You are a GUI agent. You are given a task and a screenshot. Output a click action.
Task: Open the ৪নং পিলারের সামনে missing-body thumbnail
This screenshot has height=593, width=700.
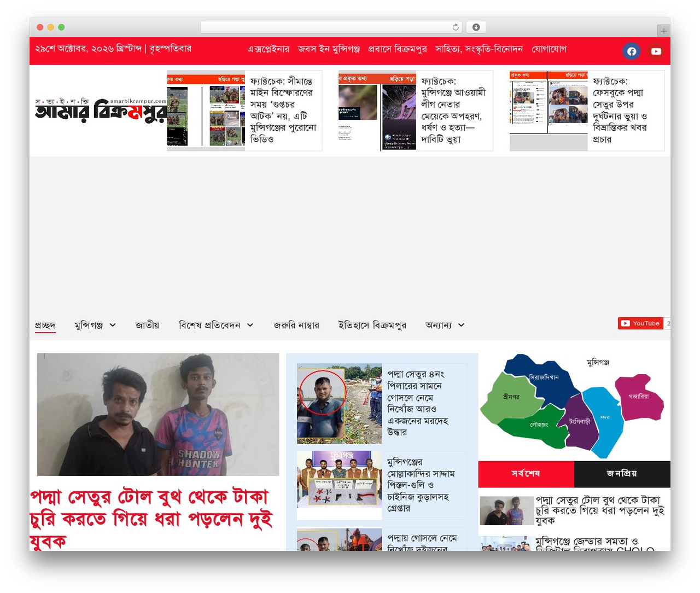pos(339,404)
